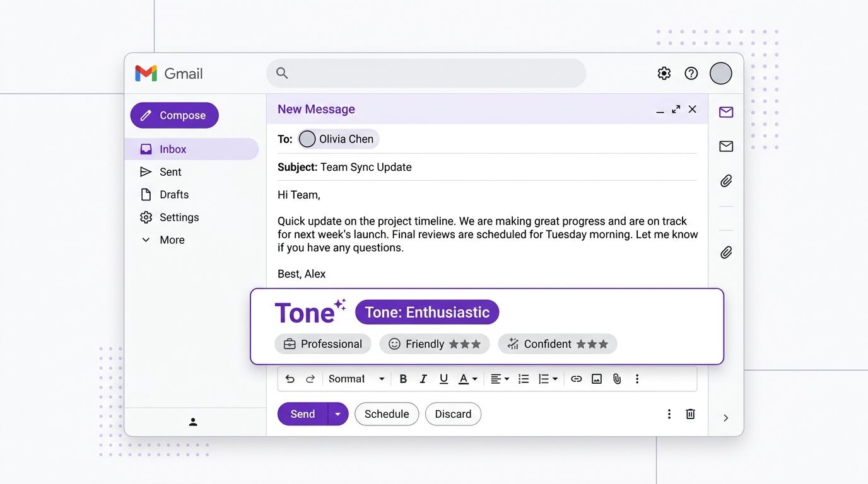Open the numbered list dropdown
The height and width of the screenshot is (484, 868).
[x=548, y=379]
